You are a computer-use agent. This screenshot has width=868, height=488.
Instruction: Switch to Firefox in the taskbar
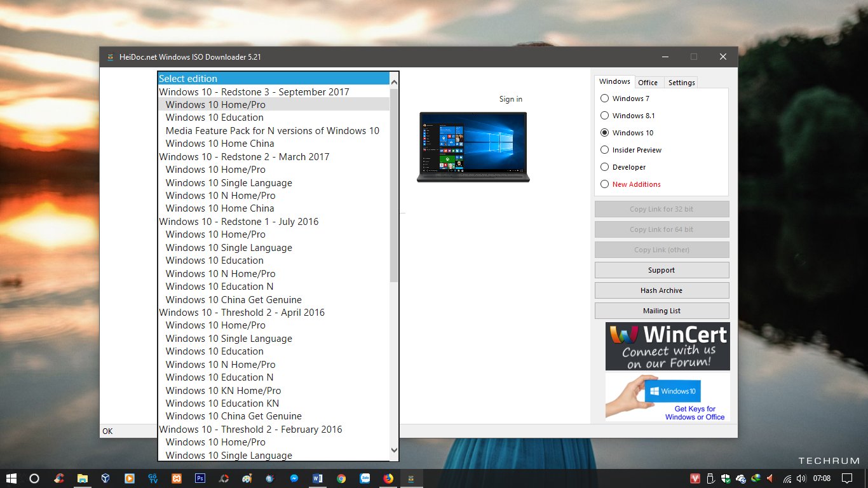pos(388,478)
